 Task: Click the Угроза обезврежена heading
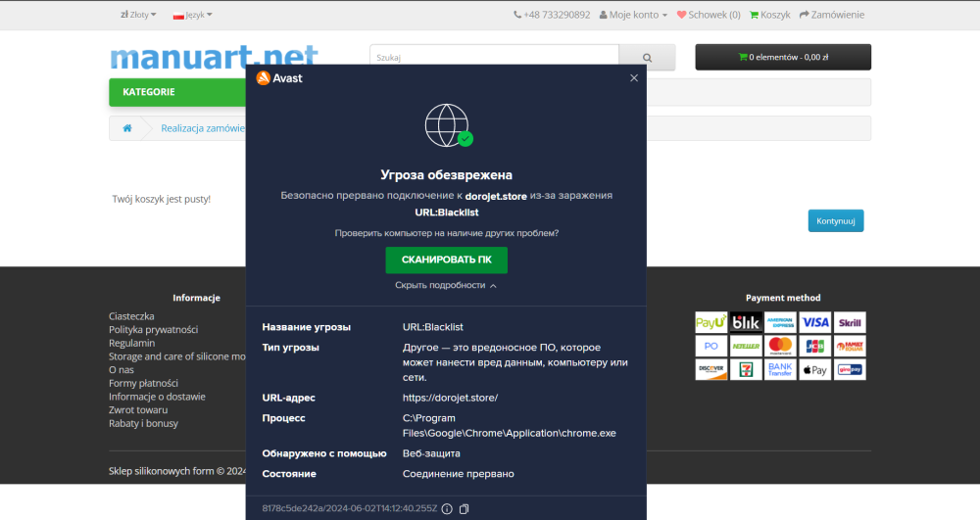[x=446, y=174]
